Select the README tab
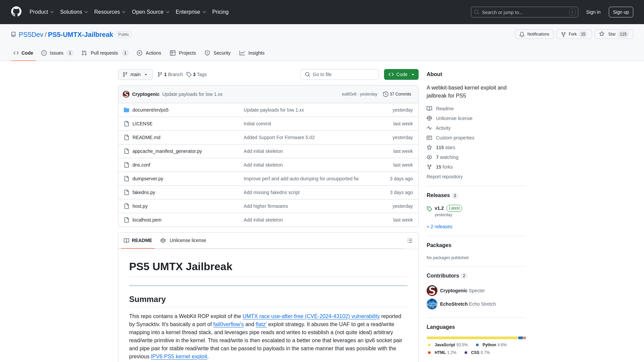 pos(138,240)
